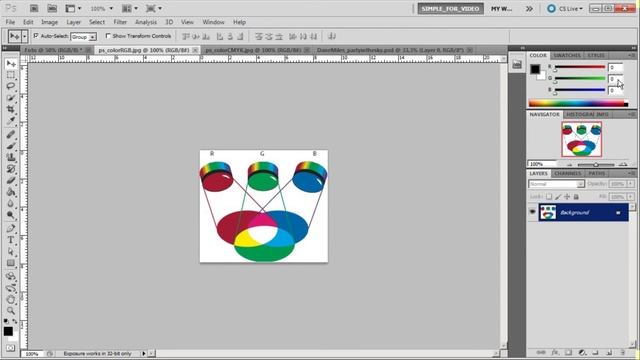Open the Normal blend mode dropdown
Screen dimensions: 640x360
556,184
